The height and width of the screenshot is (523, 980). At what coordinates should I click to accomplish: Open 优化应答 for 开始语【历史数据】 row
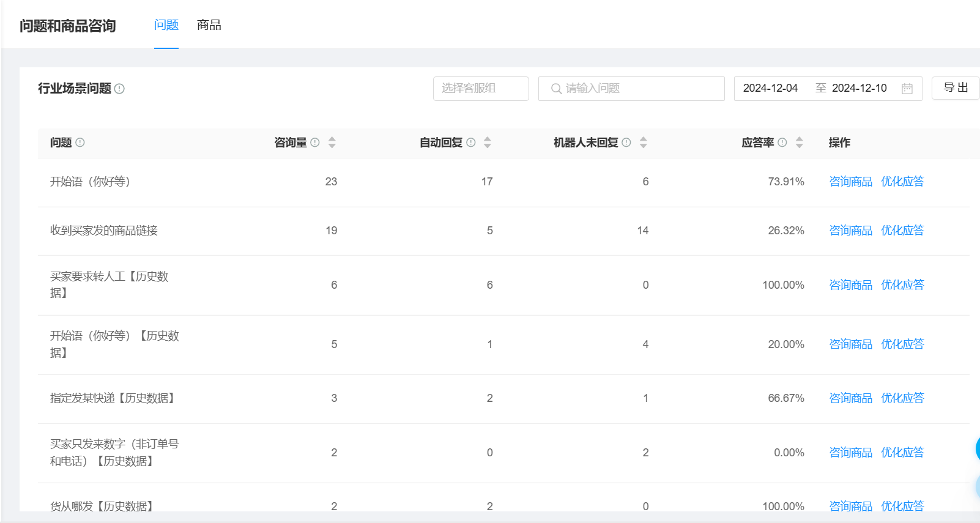coord(902,344)
